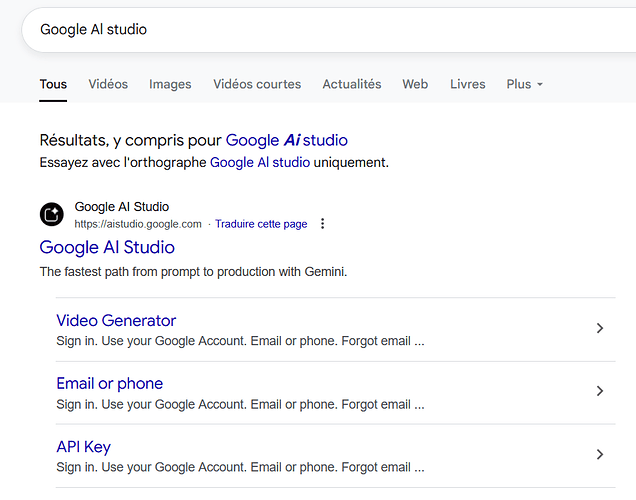Switch to the Images tab
The width and height of the screenshot is (636, 500).
[170, 84]
